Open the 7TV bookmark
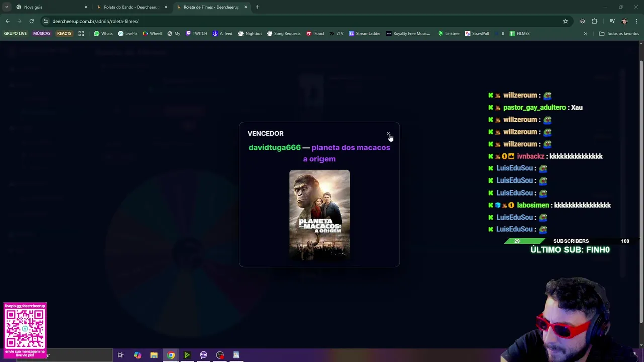The height and width of the screenshot is (362, 644). tap(337, 34)
